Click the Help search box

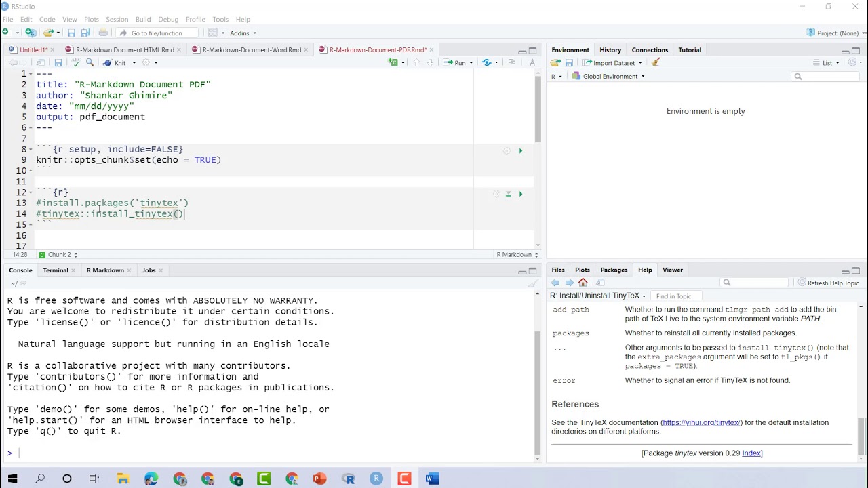pyautogui.click(x=755, y=283)
